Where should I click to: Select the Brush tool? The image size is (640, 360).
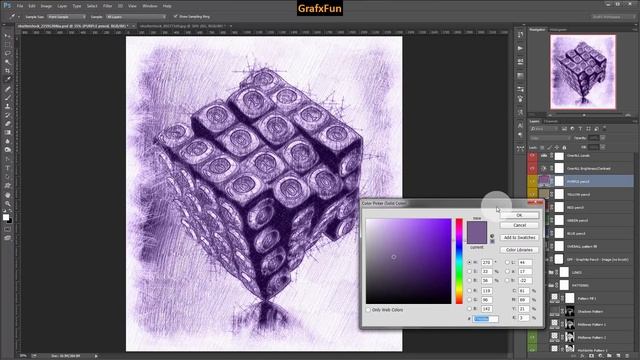pyautogui.click(x=7, y=97)
